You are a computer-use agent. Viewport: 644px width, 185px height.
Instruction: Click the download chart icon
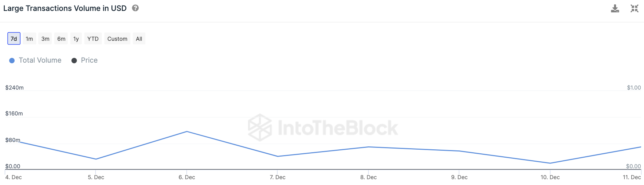click(615, 8)
